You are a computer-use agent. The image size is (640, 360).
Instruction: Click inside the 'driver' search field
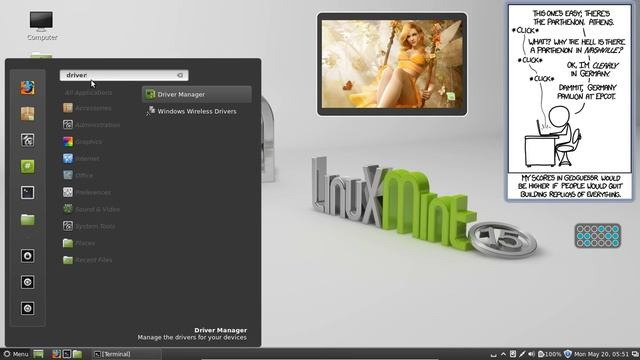tap(124, 75)
